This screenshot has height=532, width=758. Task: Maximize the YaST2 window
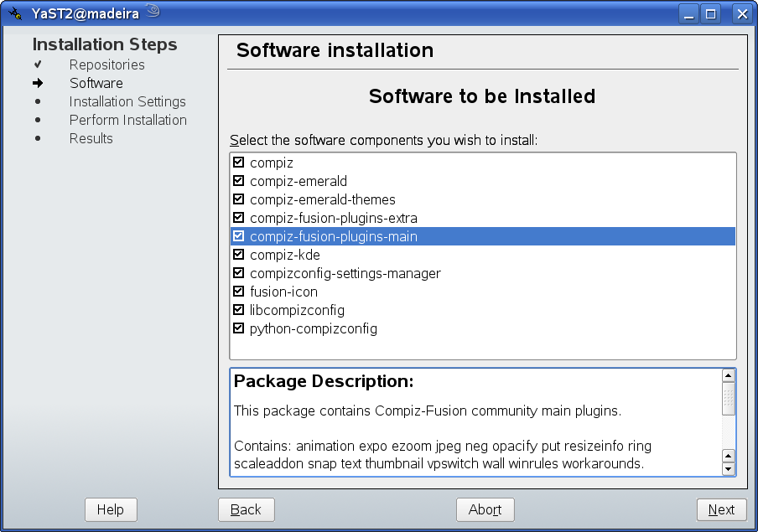click(x=711, y=14)
